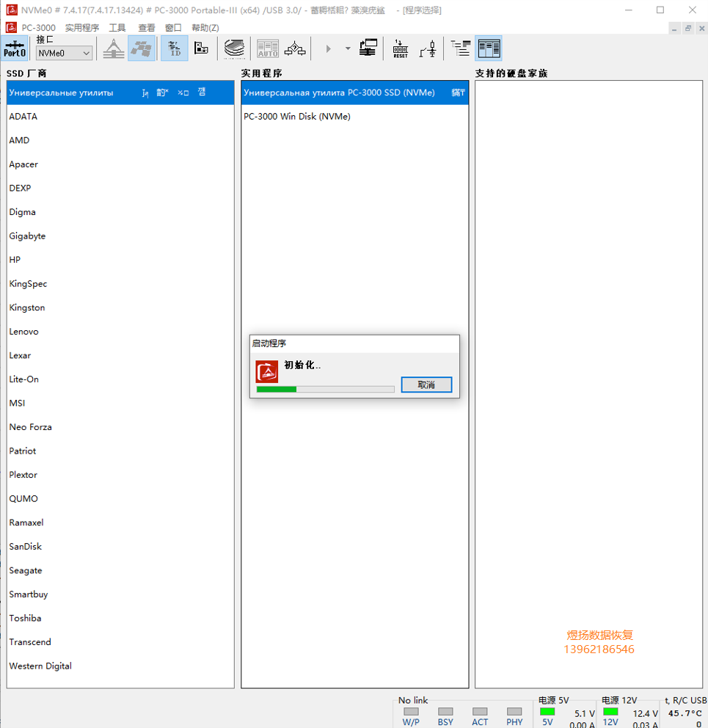Viewport: 708px width, 728px height.
Task: Click the drive ID toolbar icon
Action: [175, 48]
